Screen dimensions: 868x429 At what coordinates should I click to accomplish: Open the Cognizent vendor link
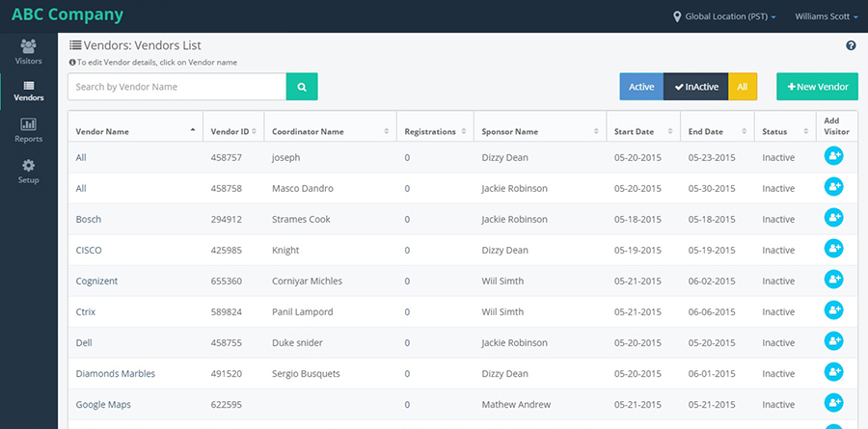96,282
